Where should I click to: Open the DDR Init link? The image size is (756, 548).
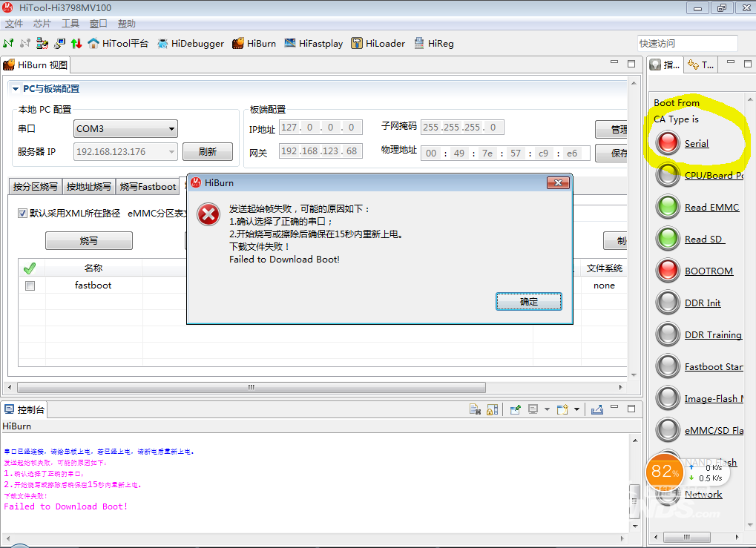pyautogui.click(x=703, y=303)
